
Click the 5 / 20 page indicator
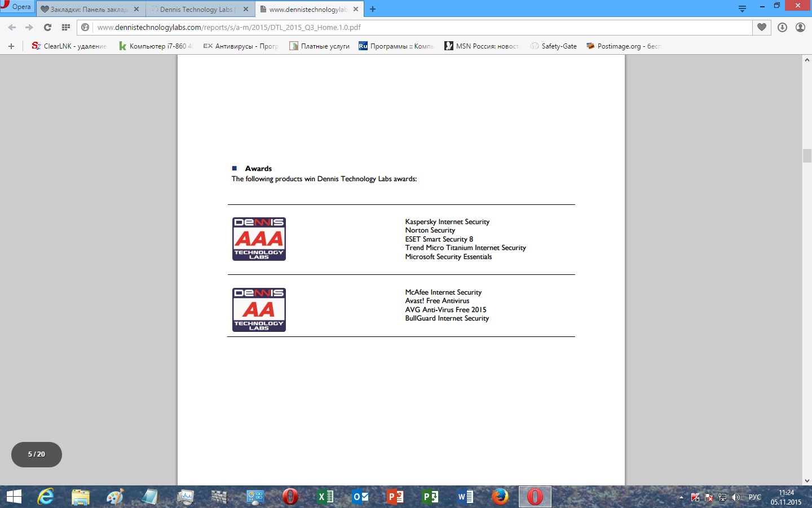point(37,454)
